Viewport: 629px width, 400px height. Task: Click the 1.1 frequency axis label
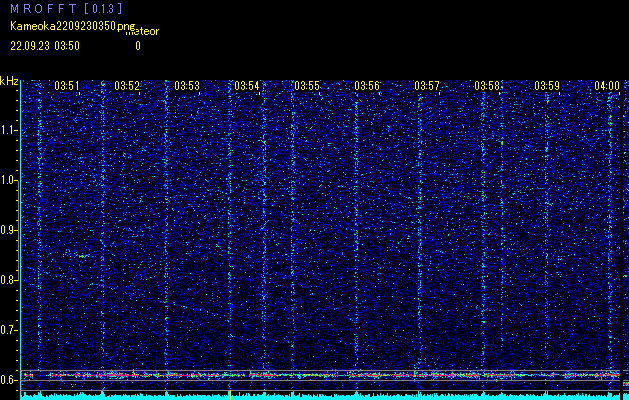[9, 130]
